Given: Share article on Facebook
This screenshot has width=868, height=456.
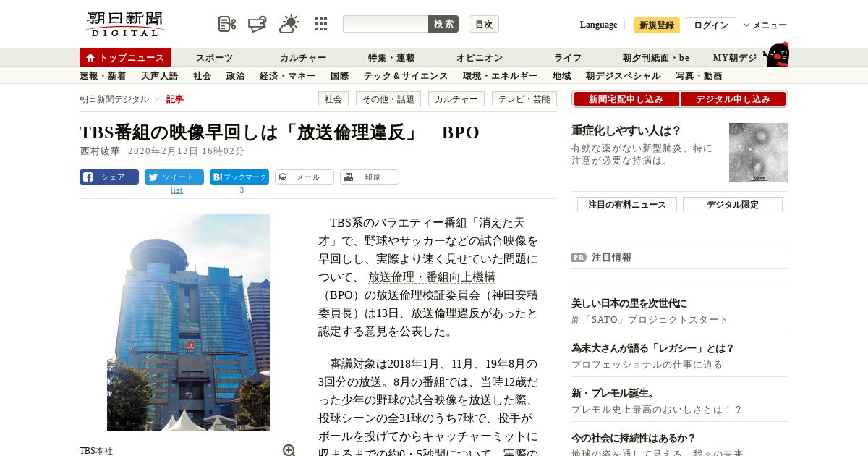Looking at the screenshot, I should [109, 177].
